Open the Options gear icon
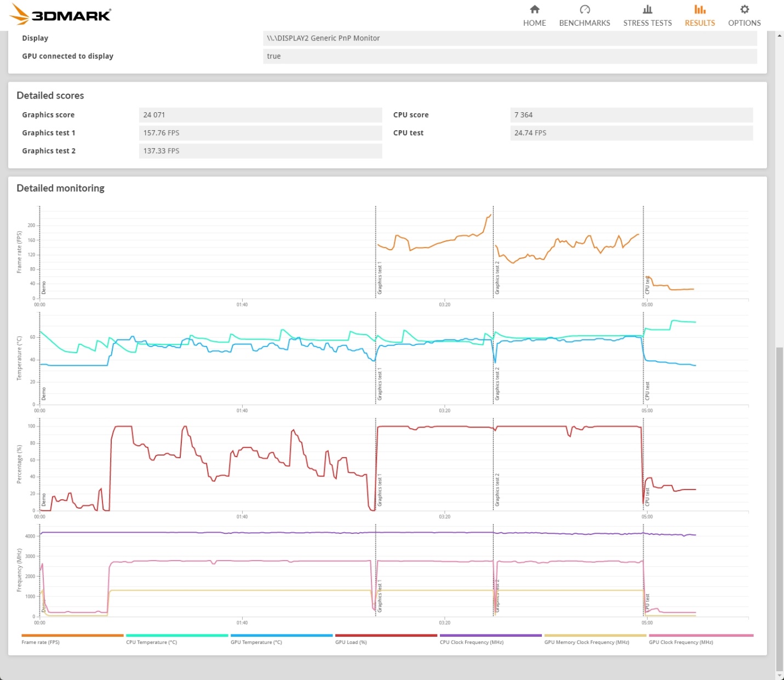The image size is (784, 680). 745,9
